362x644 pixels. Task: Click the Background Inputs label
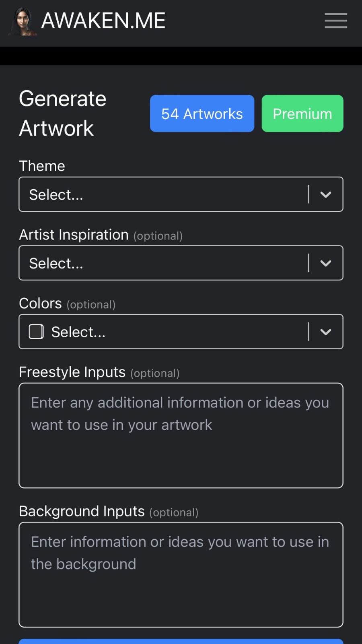82,511
